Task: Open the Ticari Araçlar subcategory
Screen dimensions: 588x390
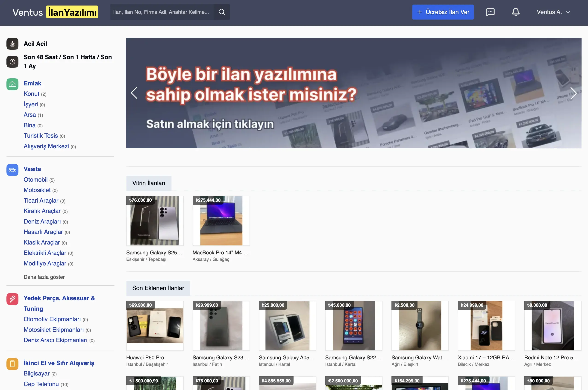Action: [x=41, y=201]
